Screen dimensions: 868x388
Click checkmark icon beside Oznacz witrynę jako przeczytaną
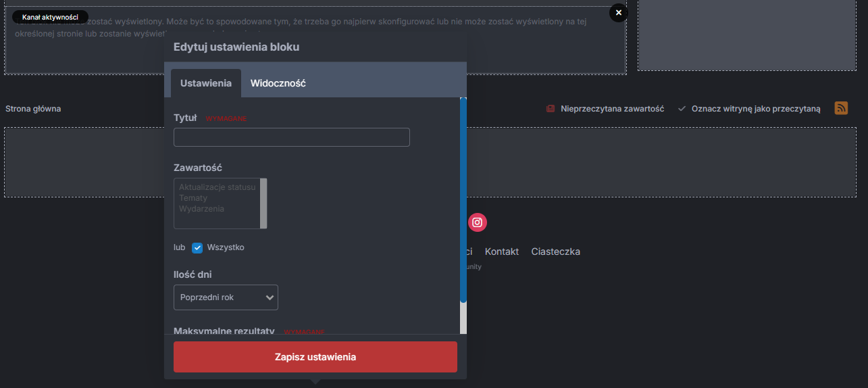click(682, 109)
